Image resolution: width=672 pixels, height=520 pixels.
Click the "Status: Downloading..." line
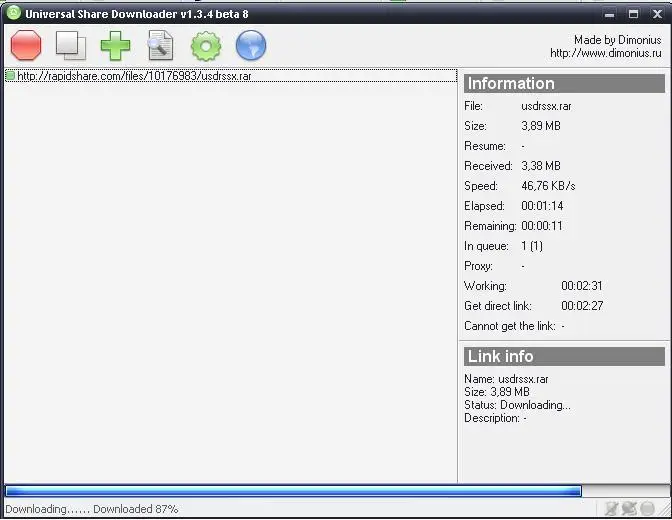tap(517, 405)
